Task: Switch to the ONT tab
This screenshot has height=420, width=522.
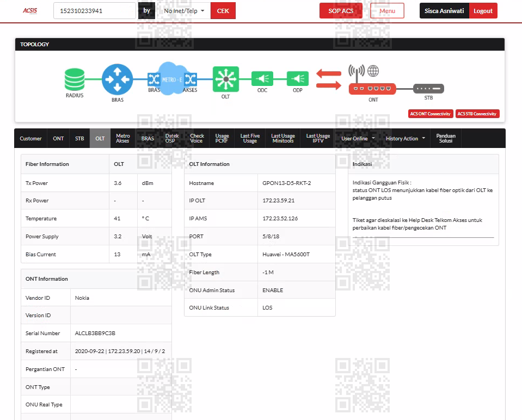Action: coord(58,138)
